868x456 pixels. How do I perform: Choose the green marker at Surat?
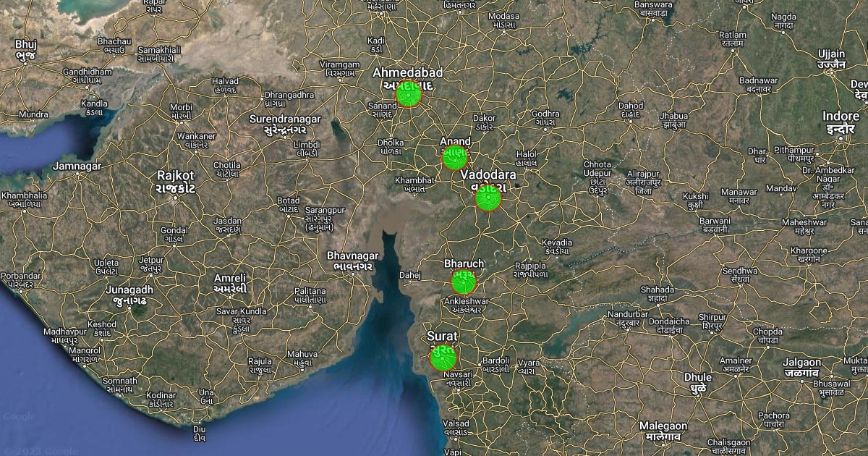443,358
